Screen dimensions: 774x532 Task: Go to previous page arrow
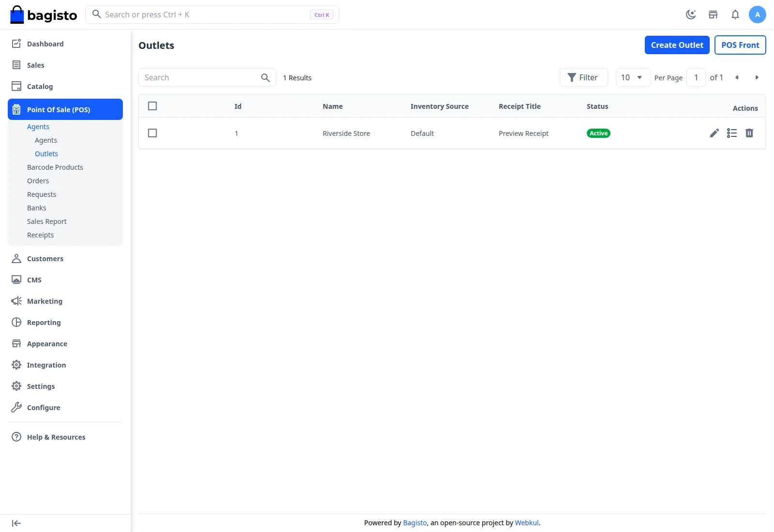(x=737, y=77)
